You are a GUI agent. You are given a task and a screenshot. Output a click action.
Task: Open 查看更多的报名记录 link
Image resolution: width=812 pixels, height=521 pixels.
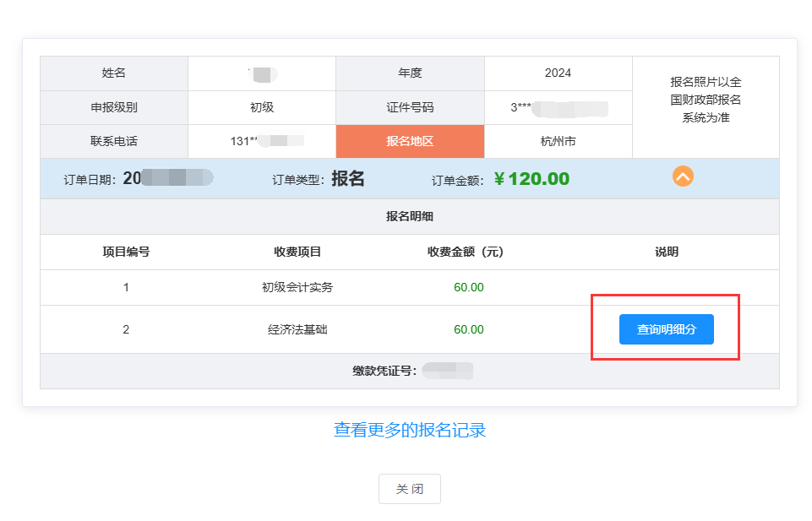pos(409,430)
